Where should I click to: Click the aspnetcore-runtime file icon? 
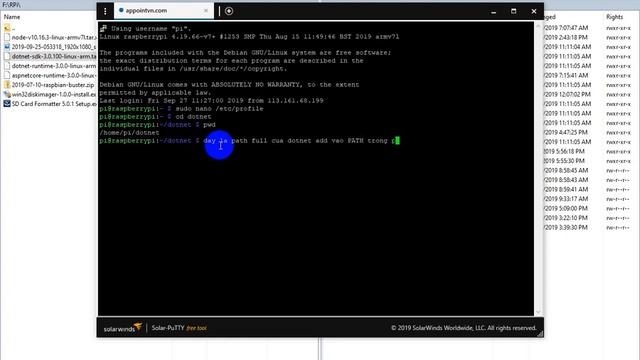pyautogui.click(x=7, y=75)
